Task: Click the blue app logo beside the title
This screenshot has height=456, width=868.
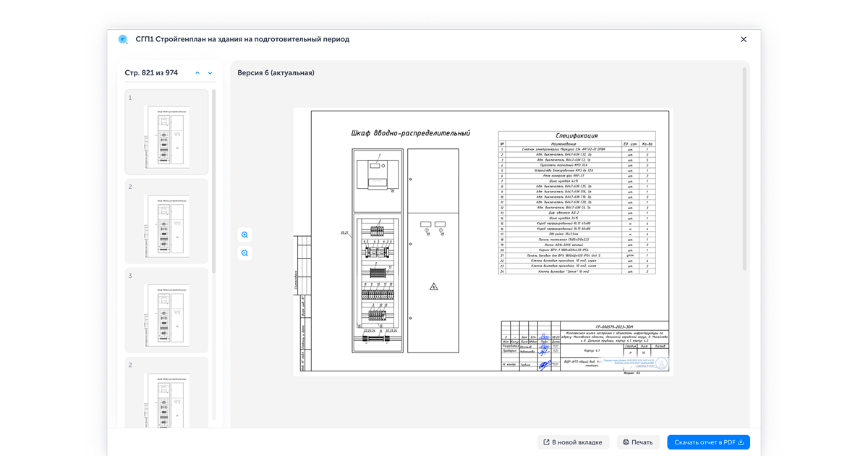Action: click(x=123, y=40)
